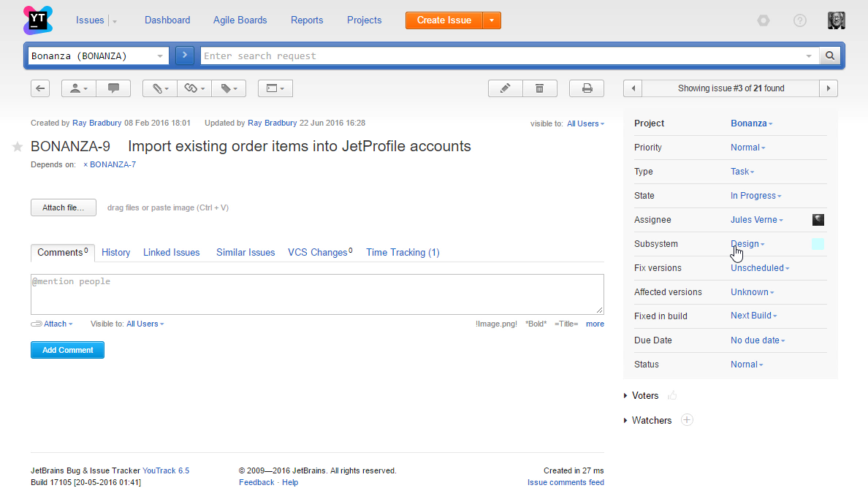Image resolution: width=868 pixels, height=488 pixels.
Task: Go back with the left arrow button
Action: (x=40, y=88)
